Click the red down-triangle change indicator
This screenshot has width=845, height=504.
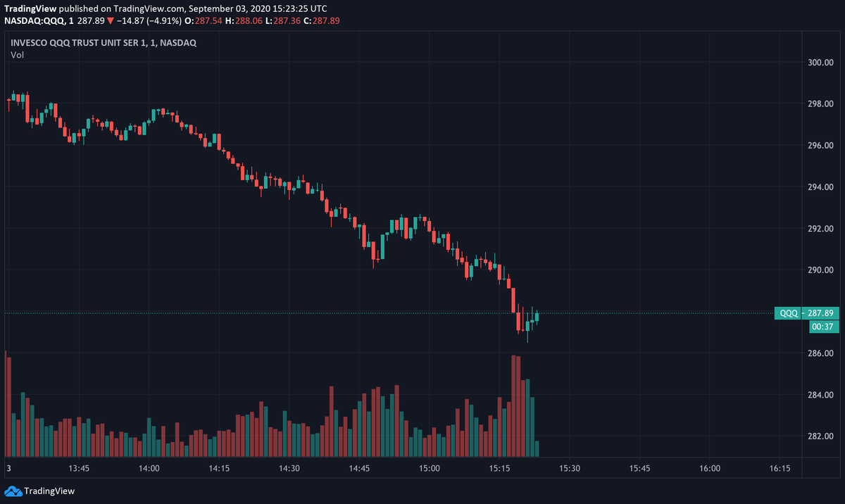(110, 20)
